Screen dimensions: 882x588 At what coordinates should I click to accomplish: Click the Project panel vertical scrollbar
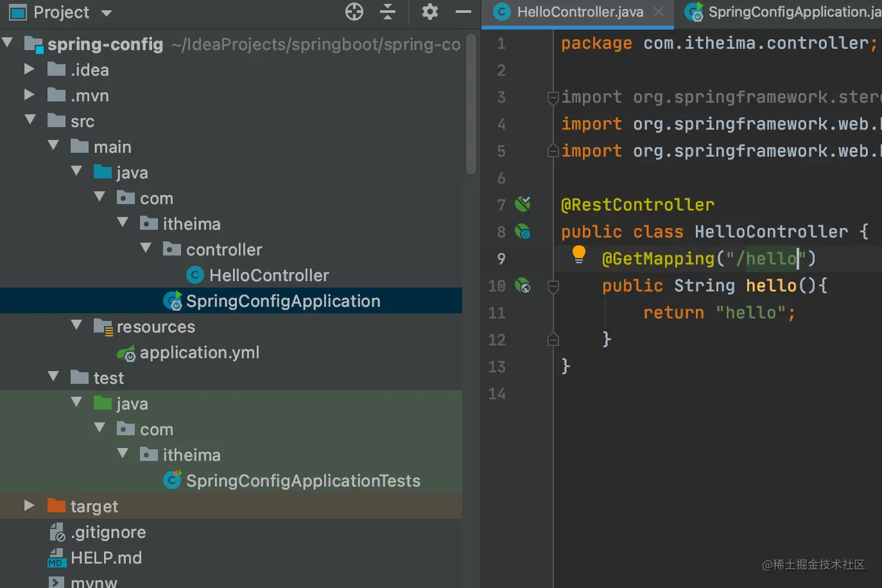pyautogui.click(x=471, y=104)
